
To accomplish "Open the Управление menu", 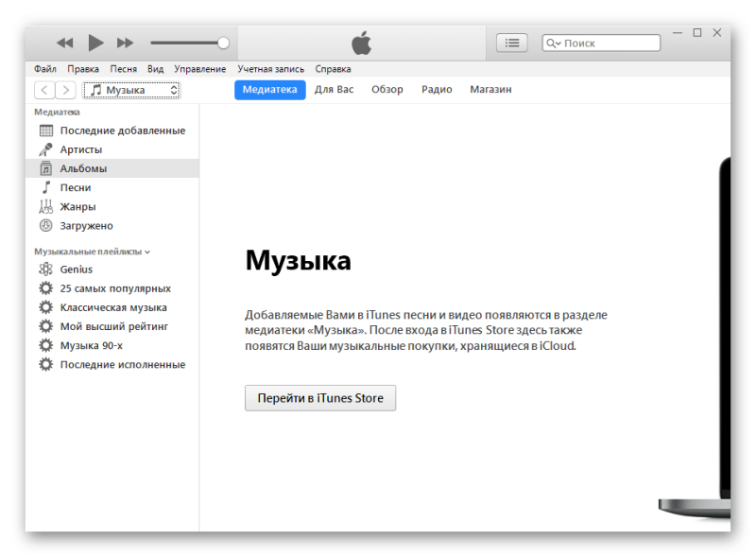I will tap(200, 69).
